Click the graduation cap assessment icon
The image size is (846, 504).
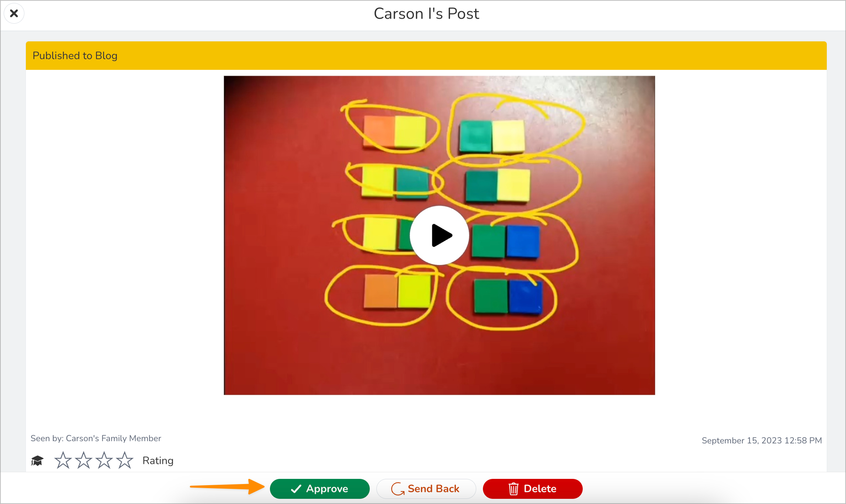37,461
